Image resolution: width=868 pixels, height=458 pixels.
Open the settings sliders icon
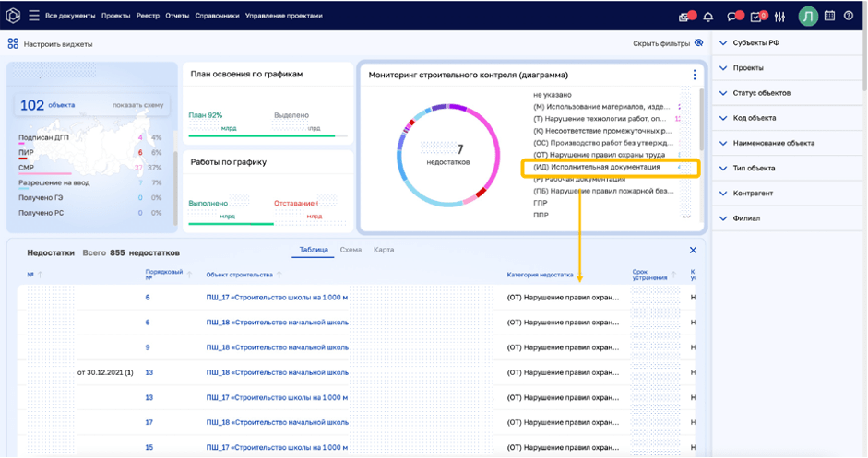point(780,16)
